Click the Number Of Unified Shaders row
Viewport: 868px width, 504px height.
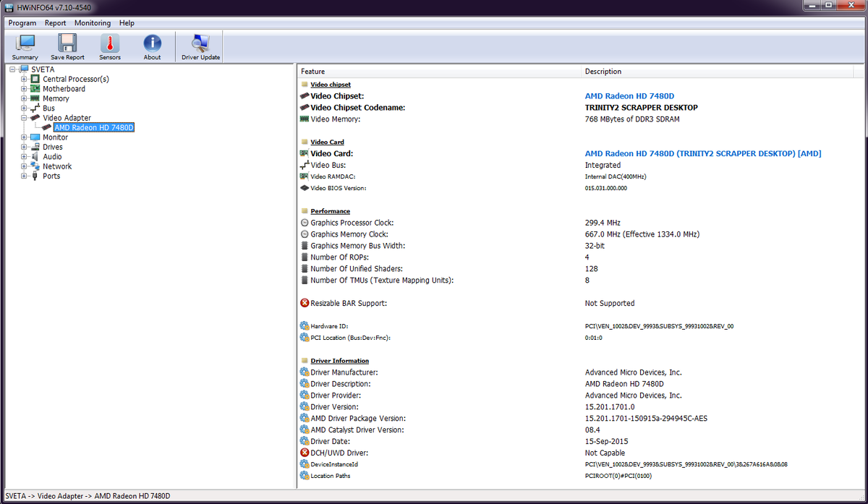576,269
